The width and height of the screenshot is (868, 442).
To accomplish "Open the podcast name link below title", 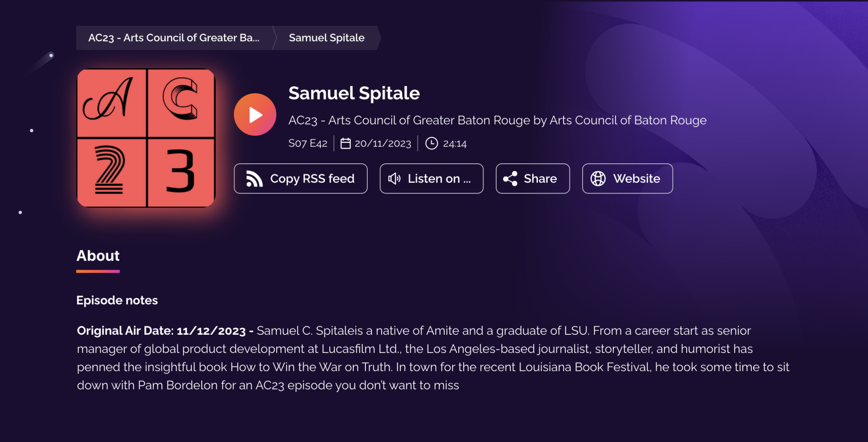I will [x=498, y=120].
